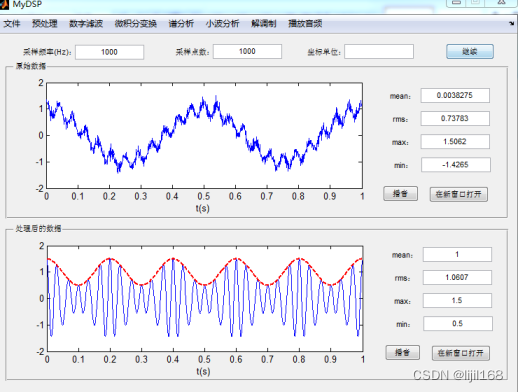
Task: Click inside the processed signal plot with the red envelope
Action: (x=205, y=299)
